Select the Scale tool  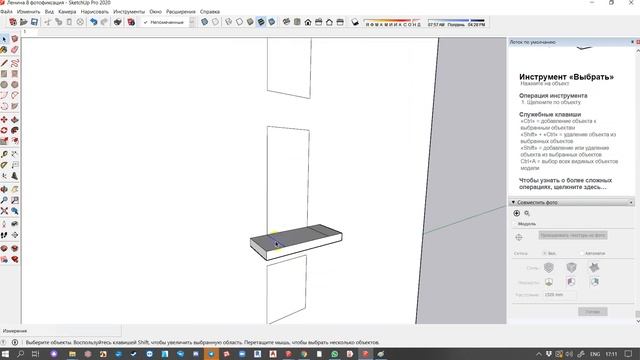4,141
